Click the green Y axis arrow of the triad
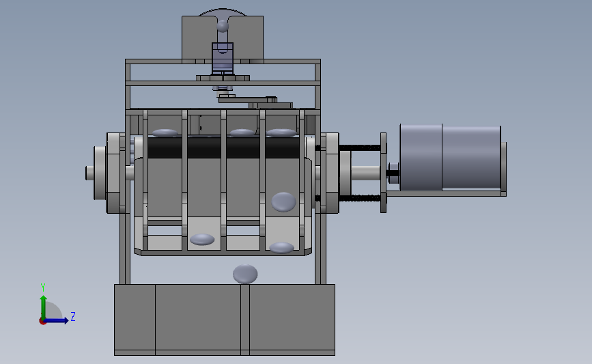This screenshot has width=592, height=364. pyautogui.click(x=44, y=307)
